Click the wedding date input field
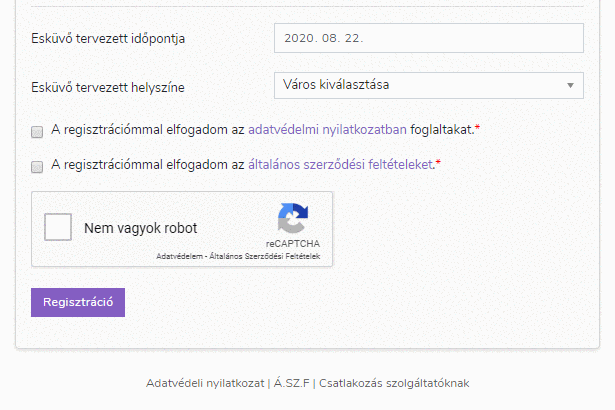 [429, 38]
